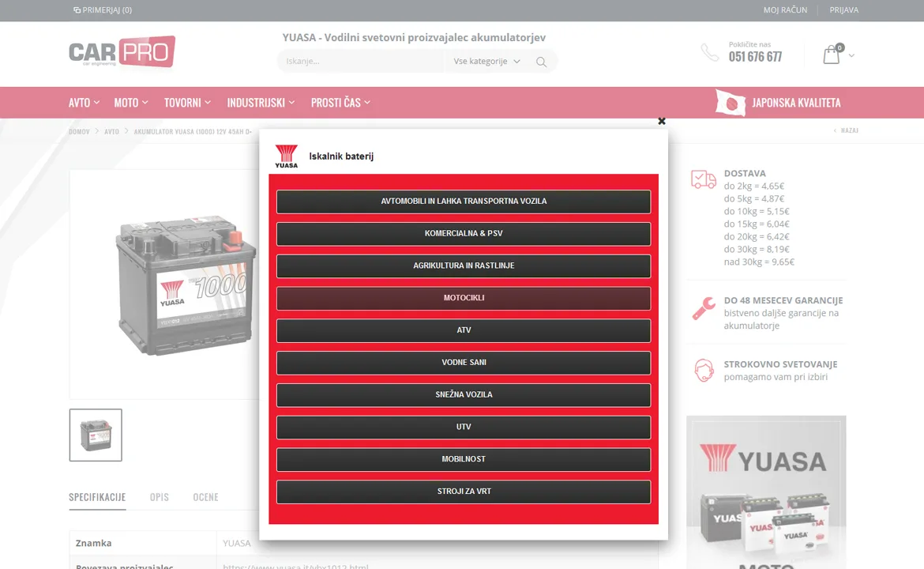Click the wrench warranty icon
This screenshot has height=569, width=924.
point(704,307)
